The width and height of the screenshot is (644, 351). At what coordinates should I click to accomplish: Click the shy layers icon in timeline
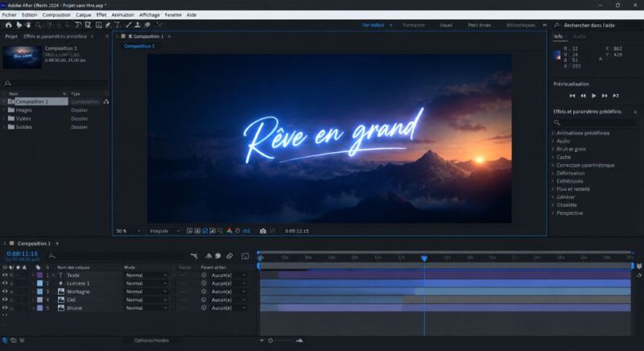[208, 256]
